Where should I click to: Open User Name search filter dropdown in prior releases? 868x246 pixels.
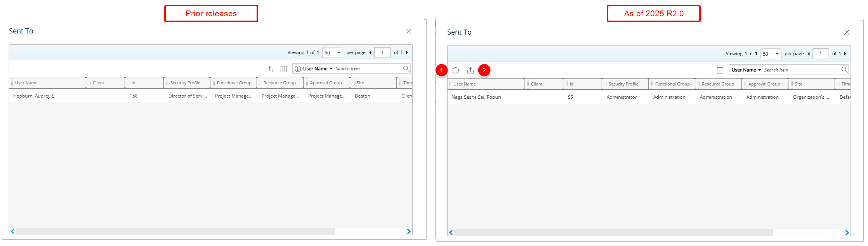tap(318, 69)
